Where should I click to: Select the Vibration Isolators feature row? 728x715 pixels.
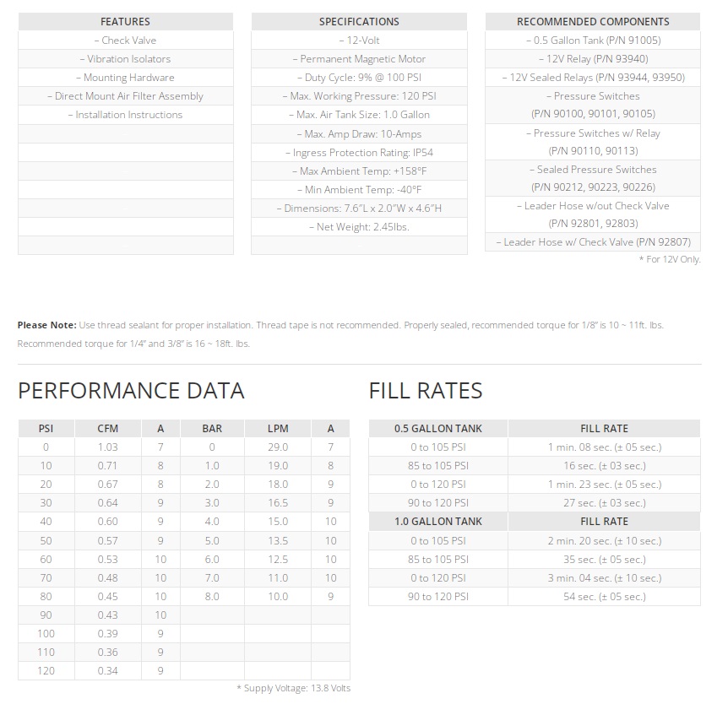pos(125,59)
